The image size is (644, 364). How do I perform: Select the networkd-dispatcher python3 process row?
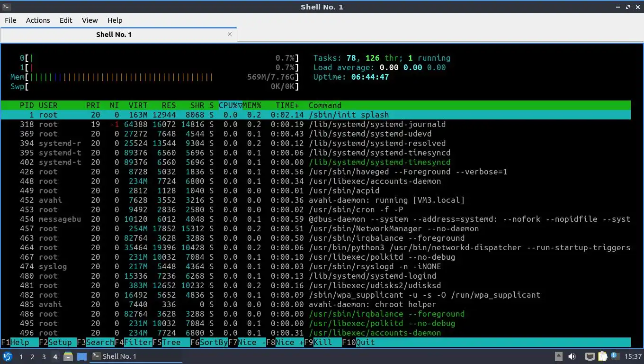pos(316,247)
